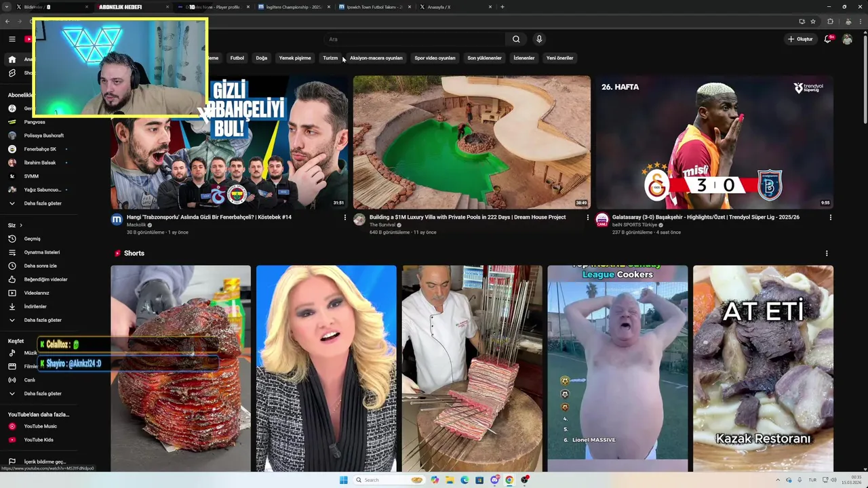The height and width of the screenshot is (488, 868).
Task: Select the Spor video oyunları chip
Action: 435,58
